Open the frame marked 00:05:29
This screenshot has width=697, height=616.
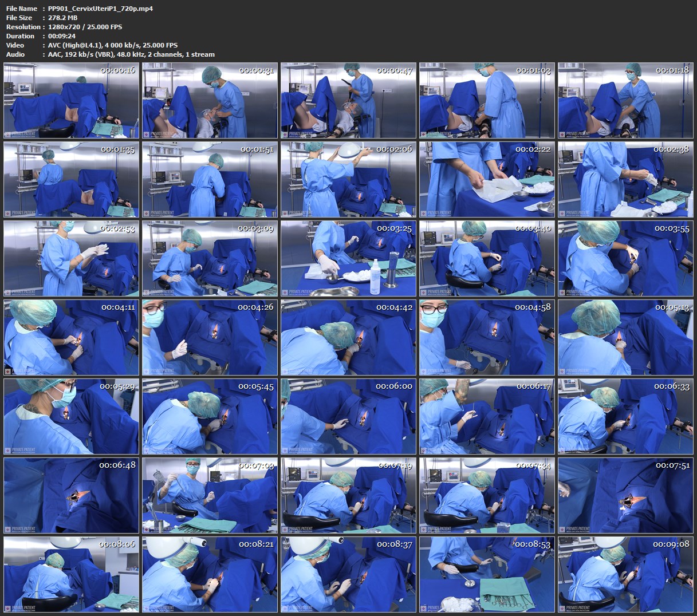(x=71, y=416)
